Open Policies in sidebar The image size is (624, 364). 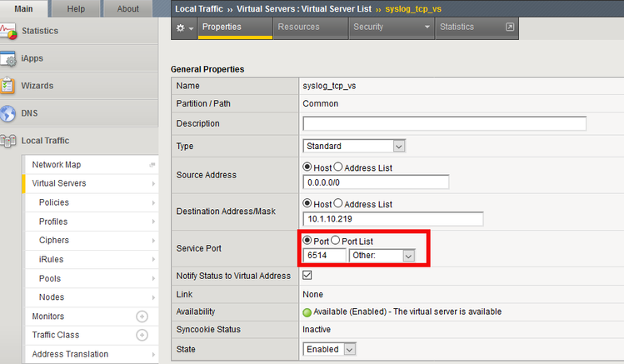[x=54, y=202]
